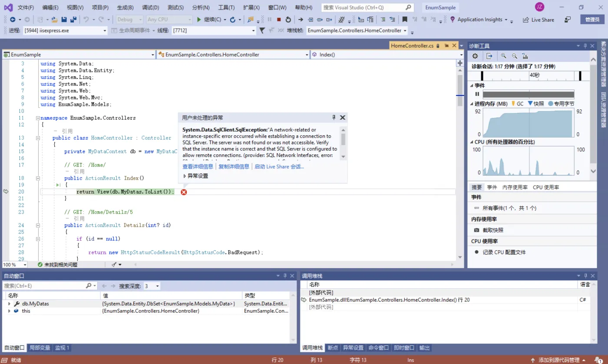The height and width of the screenshot is (364, 608).
Task: Expand db.MyDatas row in 自动窗口
Action: (9, 304)
